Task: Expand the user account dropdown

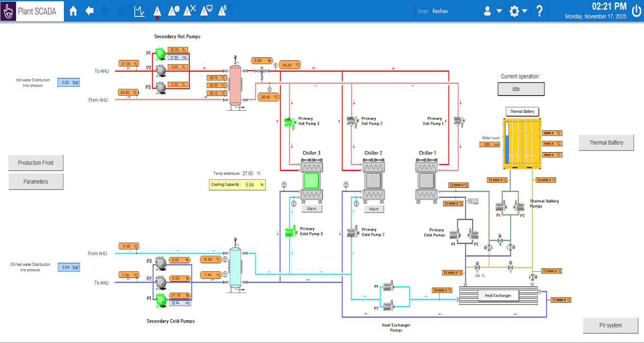Action: tap(492, 12)
